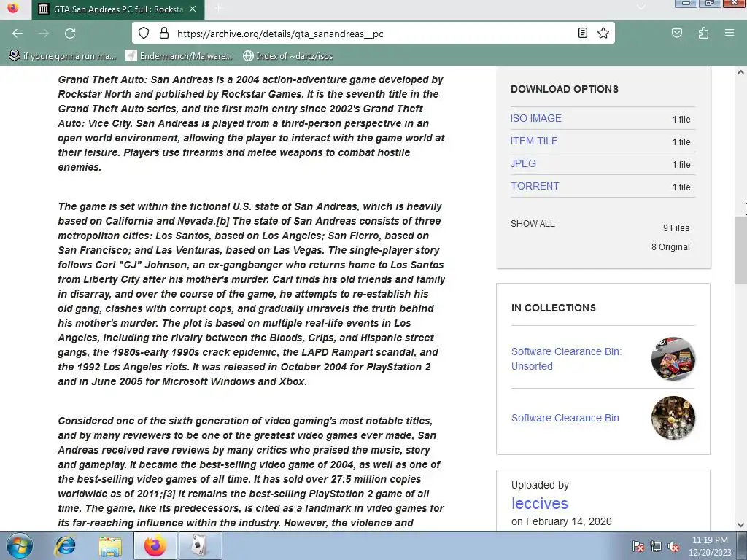Screen dimensions: 747x560
Task: Reload the current page
Action: (x=70, y=34)
